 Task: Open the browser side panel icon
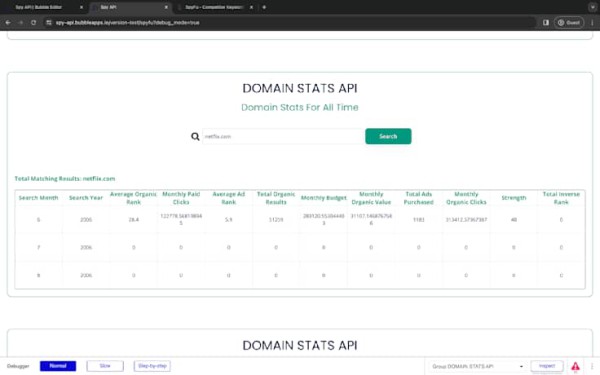546,23
